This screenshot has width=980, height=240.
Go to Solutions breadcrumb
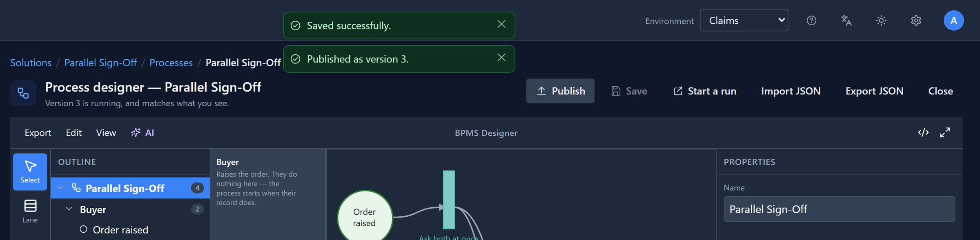(x=31, y=63)
